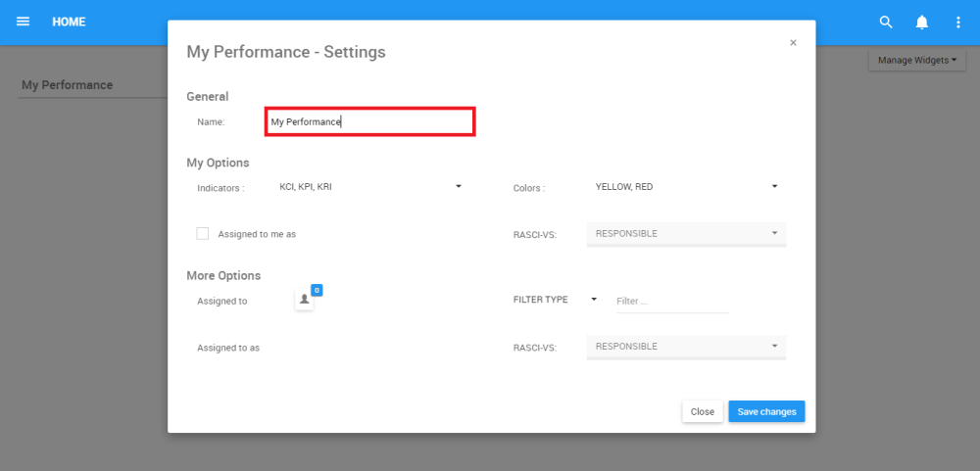Enable the 'Assigned to me as' checkbox
This screenshot has width=980, height=471.
(203, 233)
